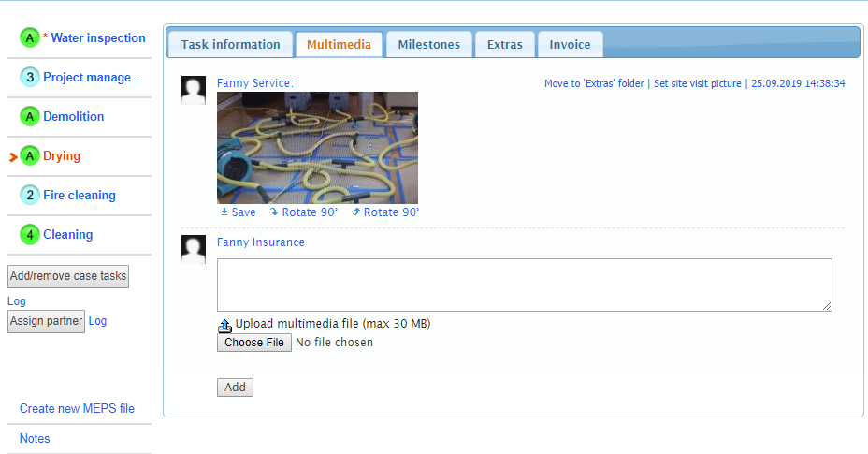Click the green number 4 Cleaning icon
The height and width of the screenshot is (454, 868).
click(30, 234)
